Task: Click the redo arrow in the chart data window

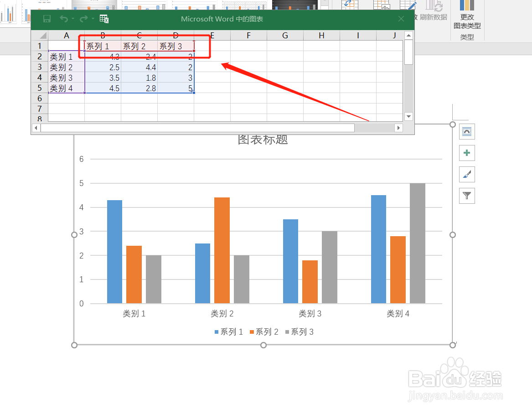Action: (83, 19)
